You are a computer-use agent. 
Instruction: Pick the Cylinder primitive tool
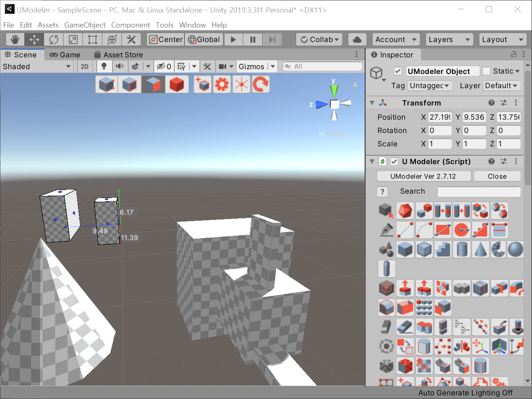tap(462, 249)
